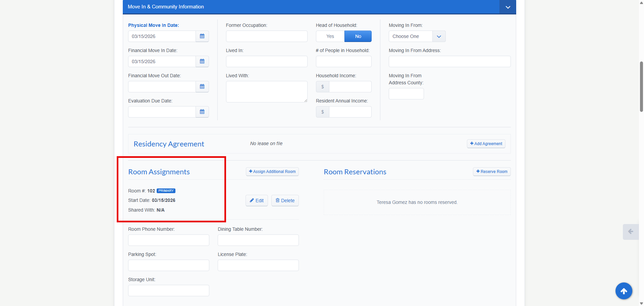Focus the Physical Move In Date field
The height and width of the screenshot is (306, 644).
[x=162, y=36]
